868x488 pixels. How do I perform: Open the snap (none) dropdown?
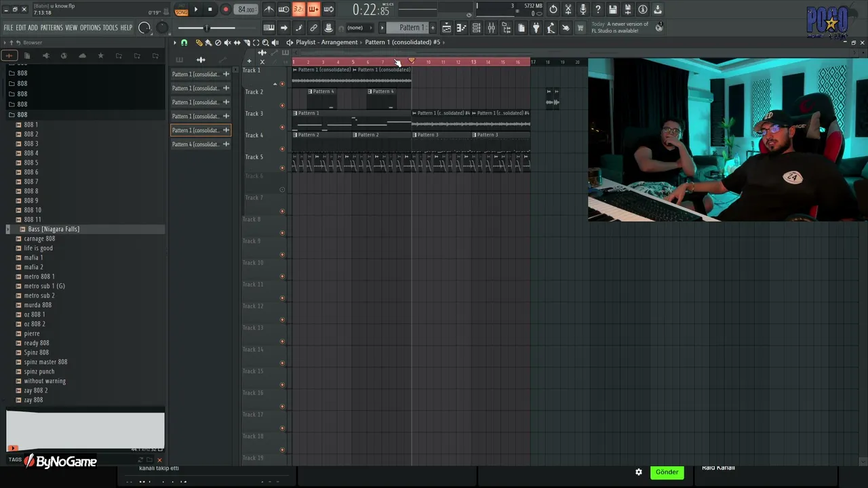click(360, 28)
